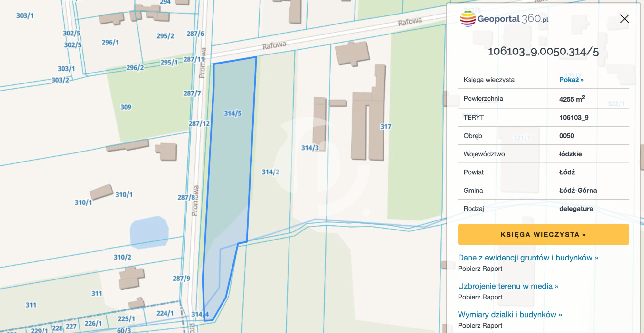The image size is (644, 333).
Task: Select parcel 296/1 on the map
Action: pos(110,42)
